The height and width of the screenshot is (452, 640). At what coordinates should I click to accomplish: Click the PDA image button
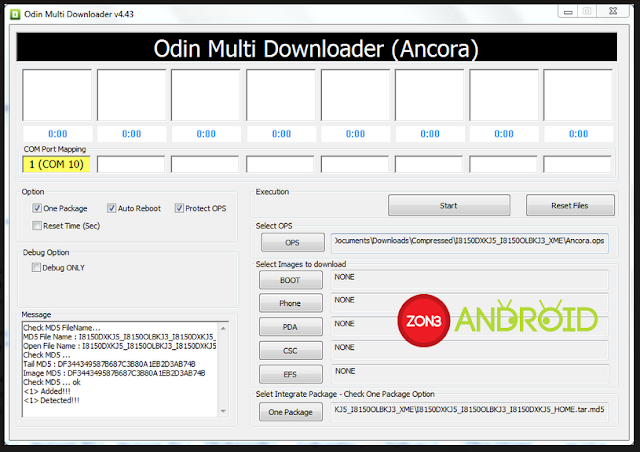tap(290, 327)
